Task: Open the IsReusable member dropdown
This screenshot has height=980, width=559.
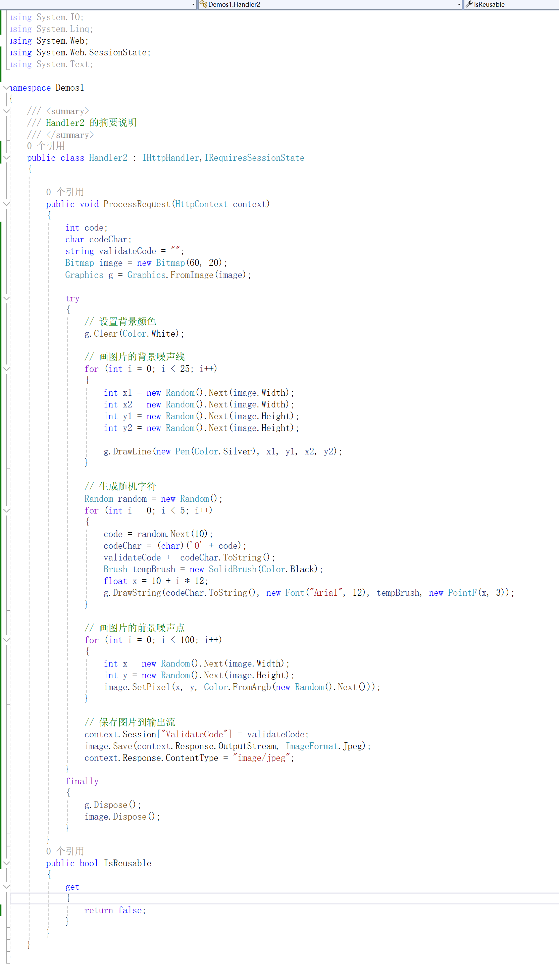Action: [x=512, y=4]
